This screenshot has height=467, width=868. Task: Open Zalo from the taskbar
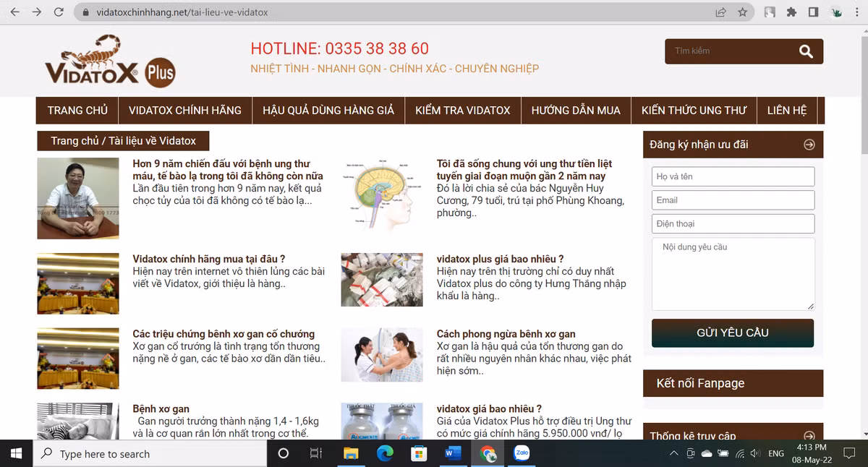[522, 453]
